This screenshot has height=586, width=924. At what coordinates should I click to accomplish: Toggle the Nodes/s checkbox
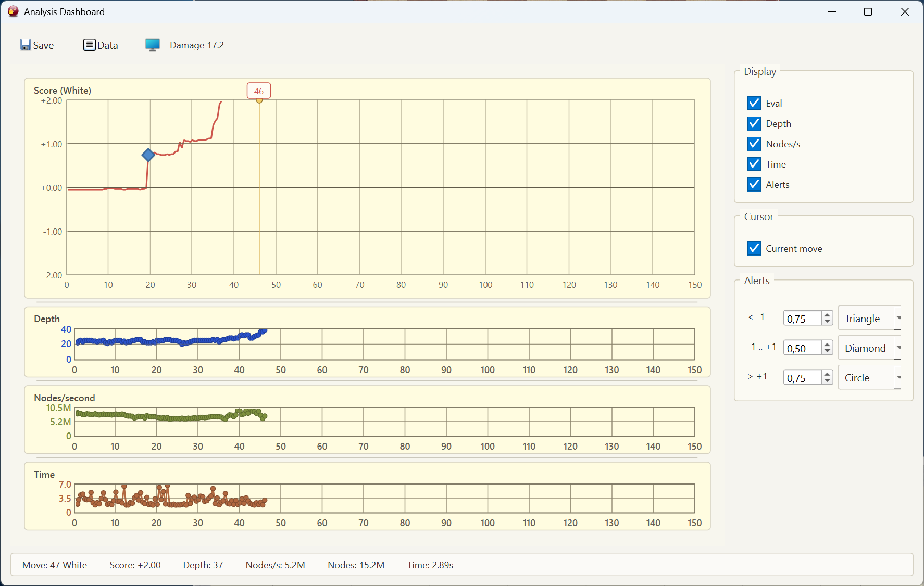point(754,144)
